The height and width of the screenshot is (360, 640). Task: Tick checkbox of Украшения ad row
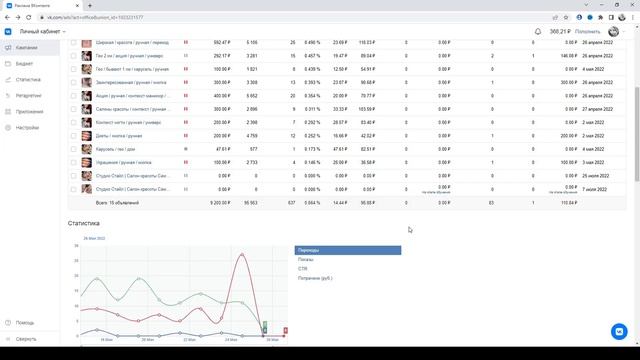point(73,162)
